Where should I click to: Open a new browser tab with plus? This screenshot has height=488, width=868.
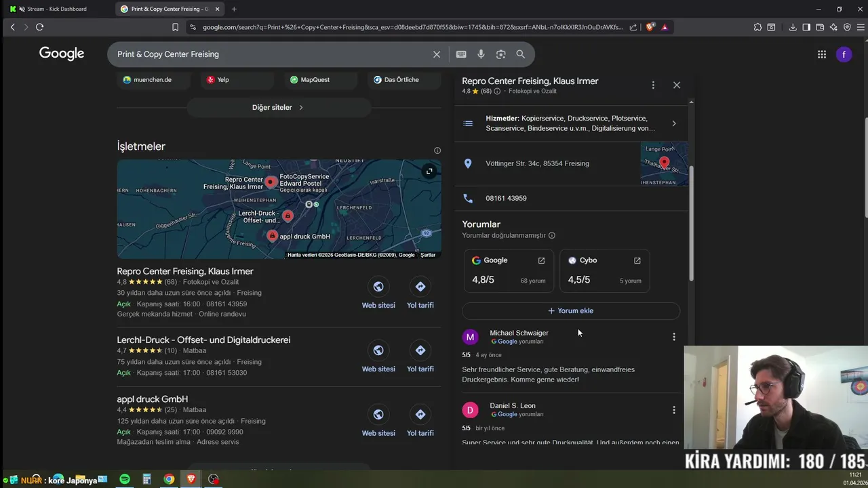tap(234, 9)
